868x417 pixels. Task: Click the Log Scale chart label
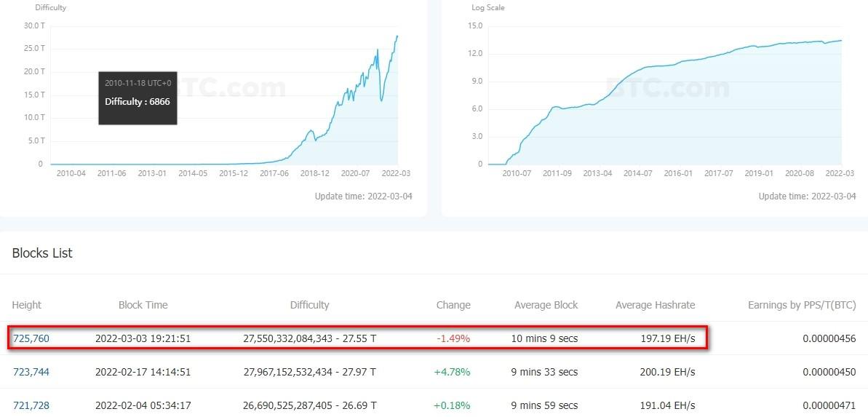tap(487, 7)
